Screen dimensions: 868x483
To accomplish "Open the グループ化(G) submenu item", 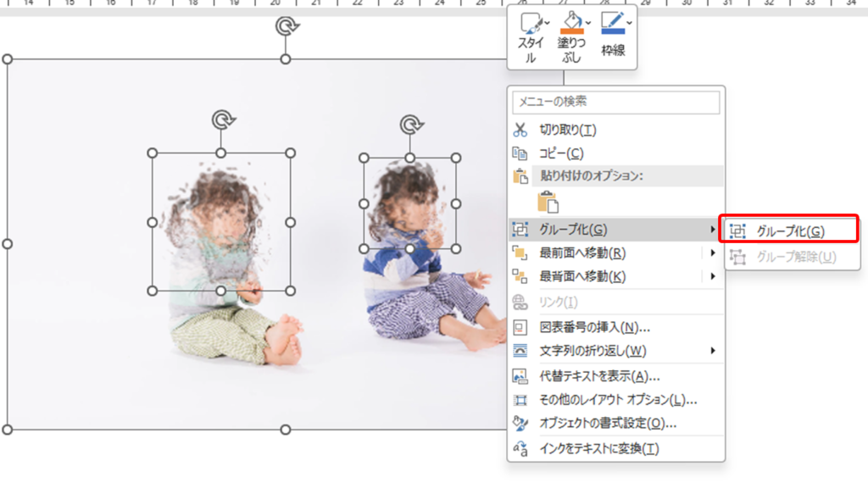I will tap(616, 229).
